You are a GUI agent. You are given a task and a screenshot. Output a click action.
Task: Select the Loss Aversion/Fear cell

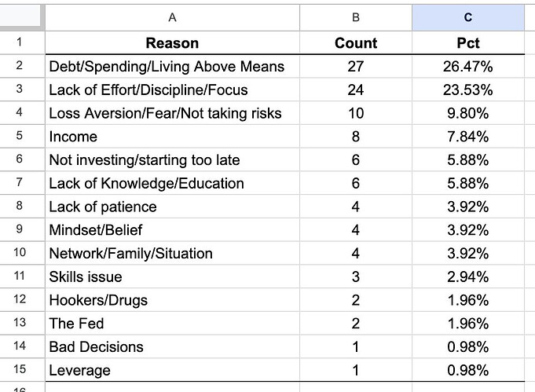tap(172, 113)
